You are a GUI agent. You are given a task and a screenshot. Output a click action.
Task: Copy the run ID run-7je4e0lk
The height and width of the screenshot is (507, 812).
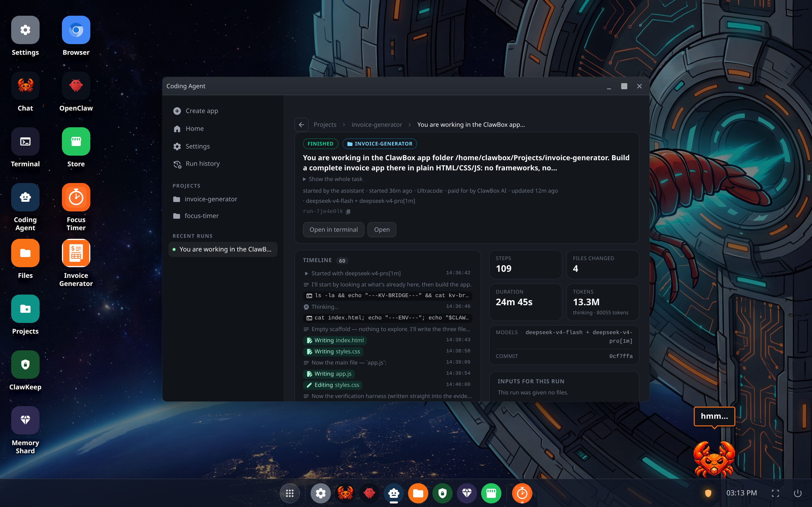[348, 211]
